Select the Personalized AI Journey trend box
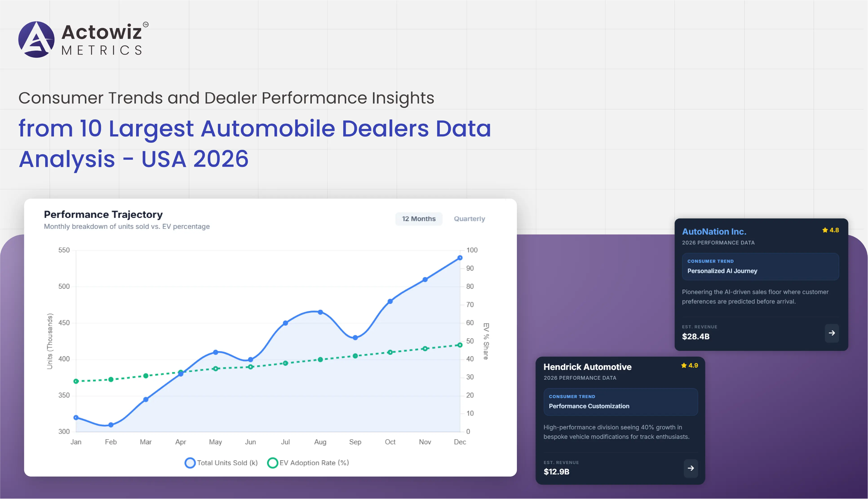868x499 pixels. click(760, 266)
